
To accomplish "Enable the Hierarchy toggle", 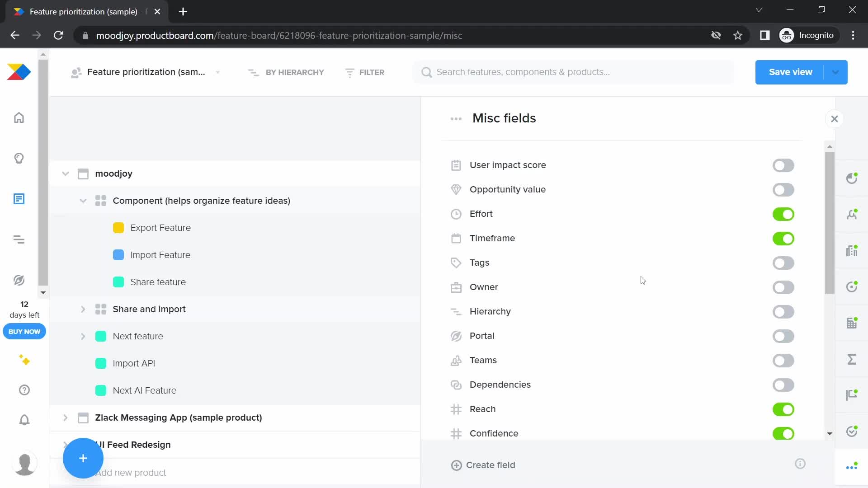I will 783,312.
